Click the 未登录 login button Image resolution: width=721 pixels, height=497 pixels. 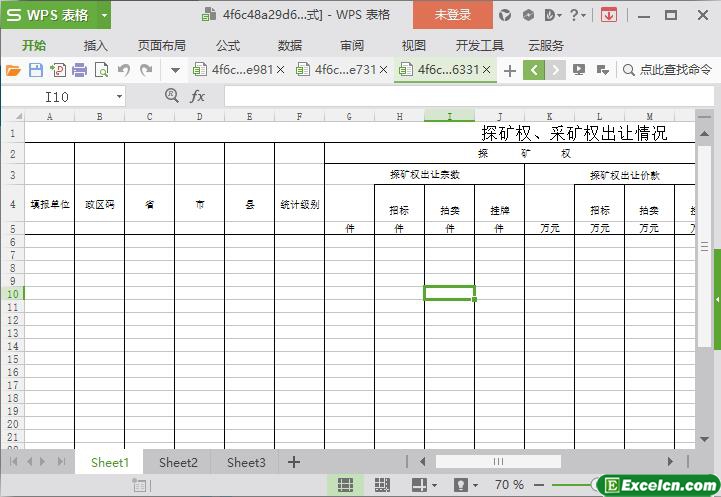tap(452, 15)
